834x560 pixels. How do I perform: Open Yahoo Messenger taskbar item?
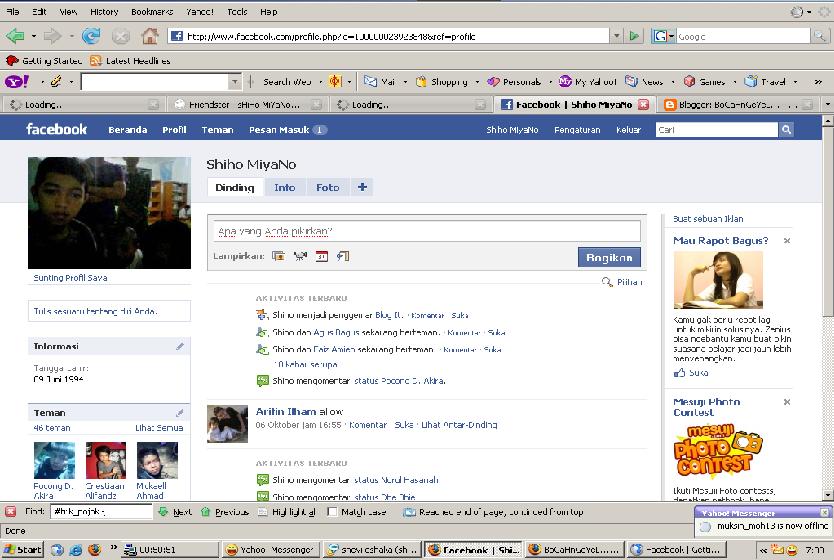click(x=269, y=549)
